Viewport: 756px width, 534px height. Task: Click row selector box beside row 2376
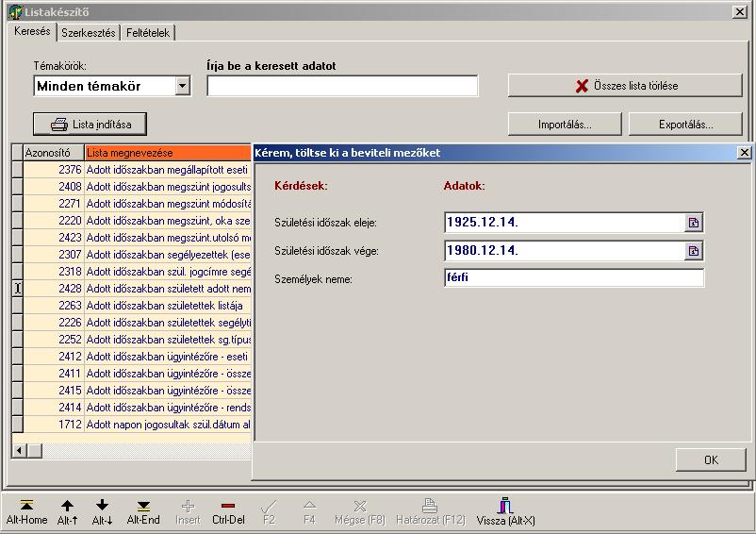pos(17,169)
